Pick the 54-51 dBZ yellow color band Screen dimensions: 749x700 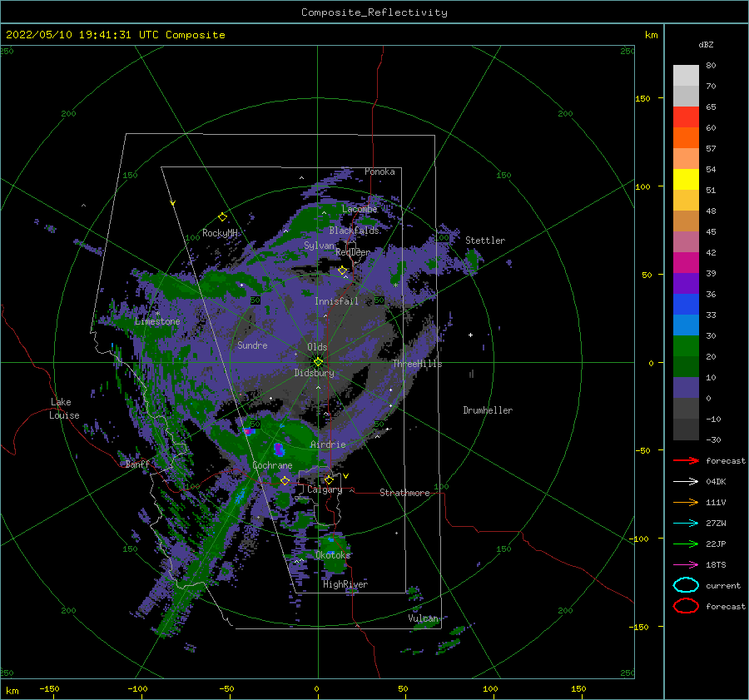click(686, 180)
